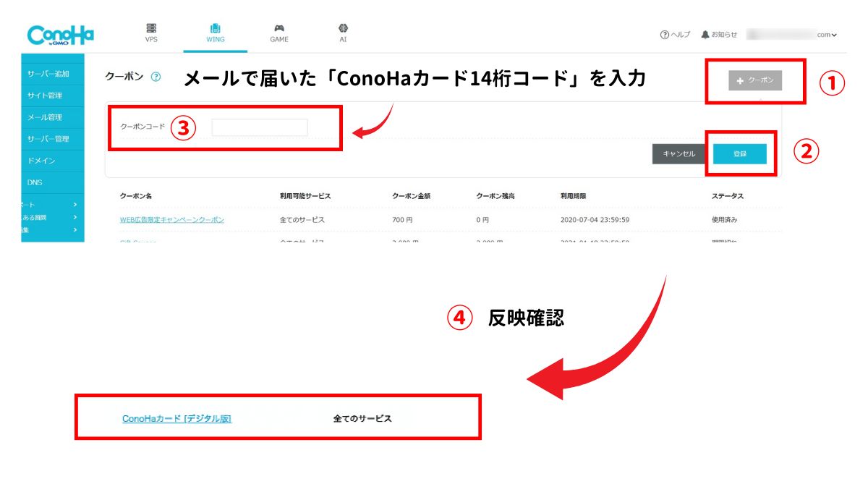Click the ConoHa logo

click(61, 35)
